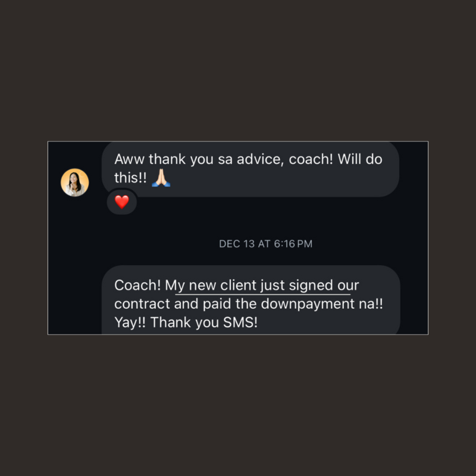Click the DEC 13 AT 6:16 PM timestamp
This screenshot has width=476, height=476.
click(265, 244)
